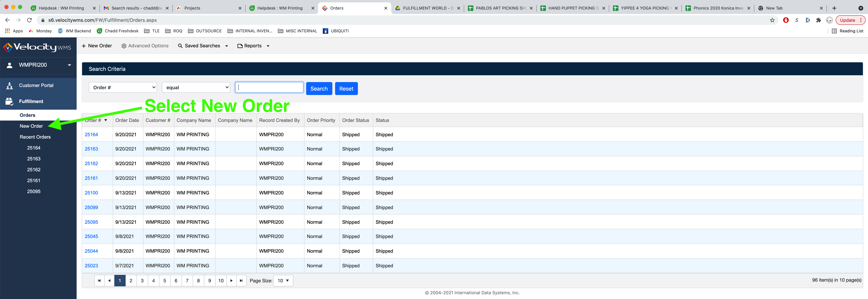Open the equal operator dropdown

tap(196, 88)
